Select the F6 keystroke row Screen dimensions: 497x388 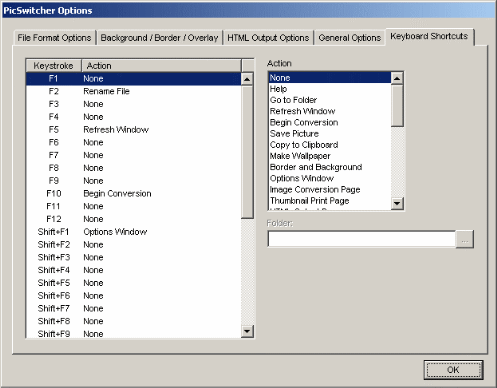click(x=134, y=142)
